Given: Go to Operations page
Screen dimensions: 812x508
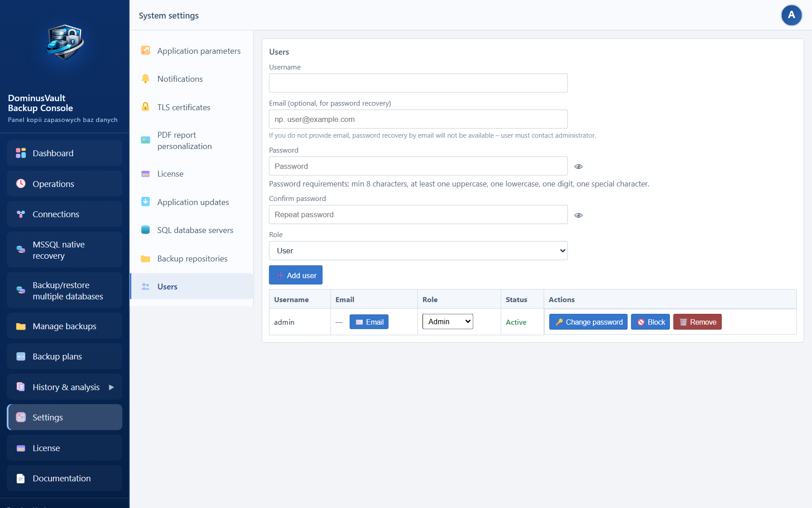Looking at the screenshot, I should point(65,183).
